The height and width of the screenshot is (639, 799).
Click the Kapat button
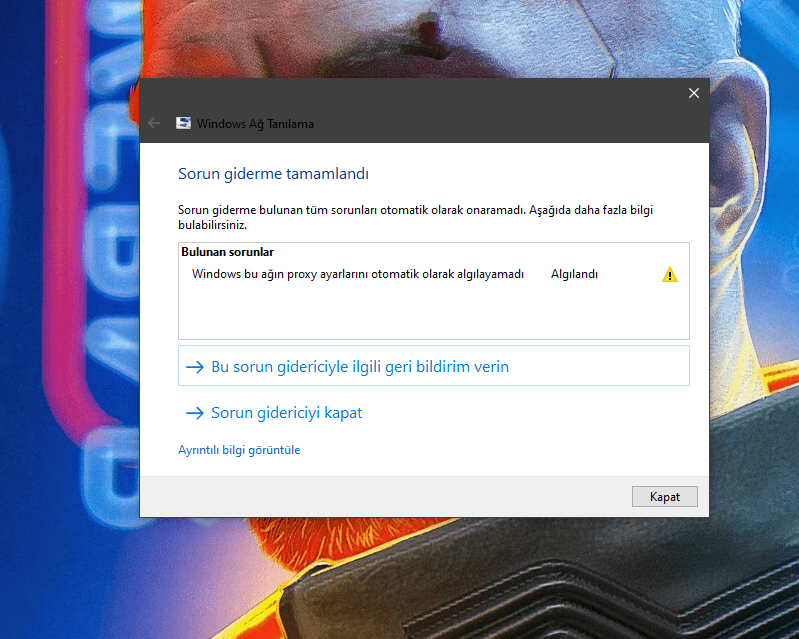point(664,496)
